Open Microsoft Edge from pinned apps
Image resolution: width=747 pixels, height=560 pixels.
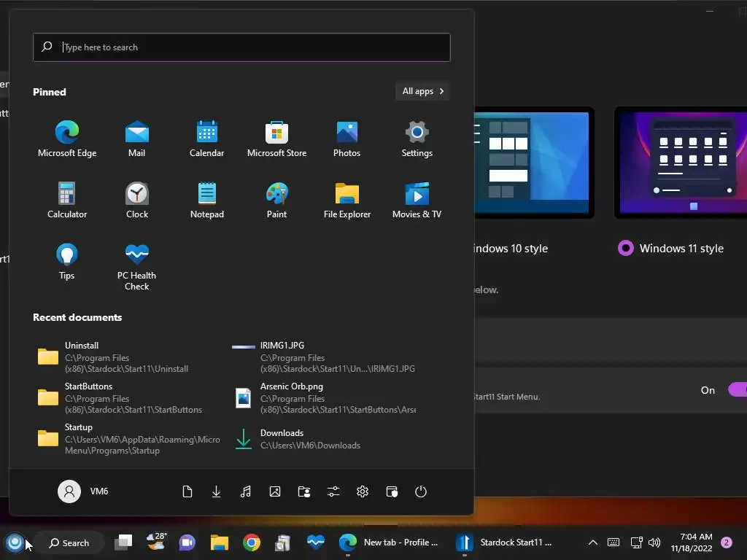click(66, 139)
